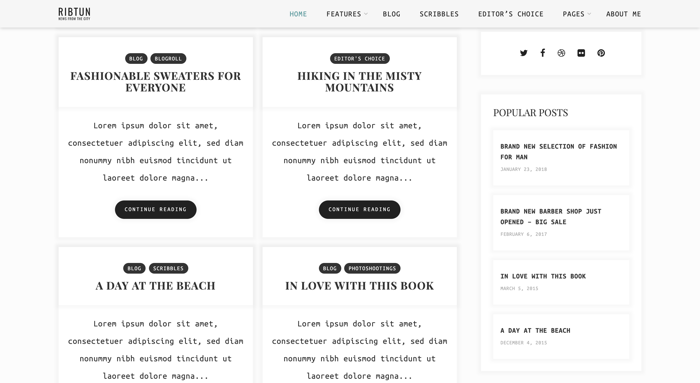Open the Editor's Choice menu item
700x383 pixels.
pos(511,14)
